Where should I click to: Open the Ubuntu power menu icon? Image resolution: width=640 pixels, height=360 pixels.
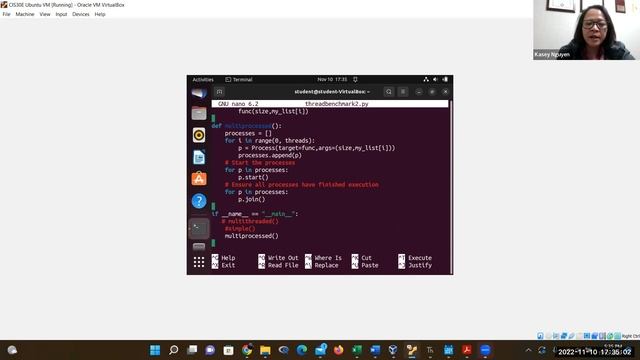(445, 80)
